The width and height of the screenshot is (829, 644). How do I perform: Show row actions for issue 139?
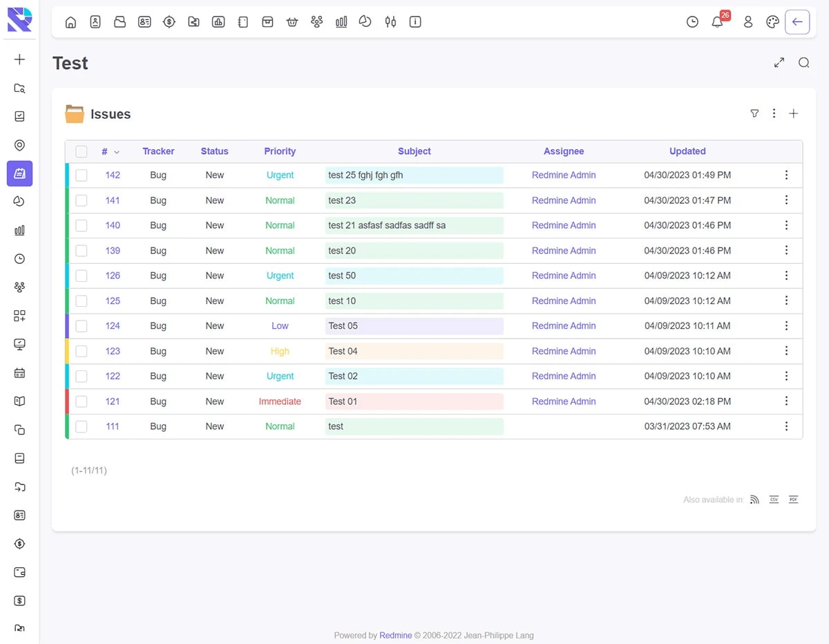pyautogui.click(x=786, y=251)
